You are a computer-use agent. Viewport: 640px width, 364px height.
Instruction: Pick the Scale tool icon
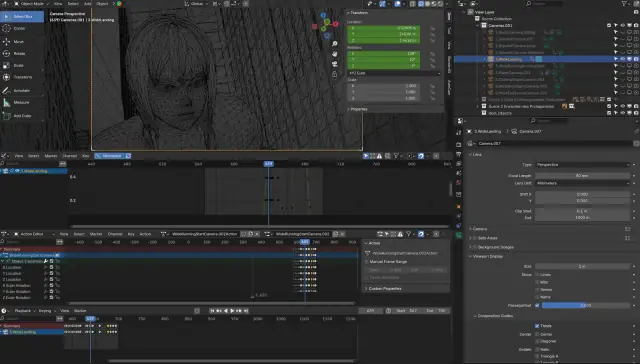7,65
